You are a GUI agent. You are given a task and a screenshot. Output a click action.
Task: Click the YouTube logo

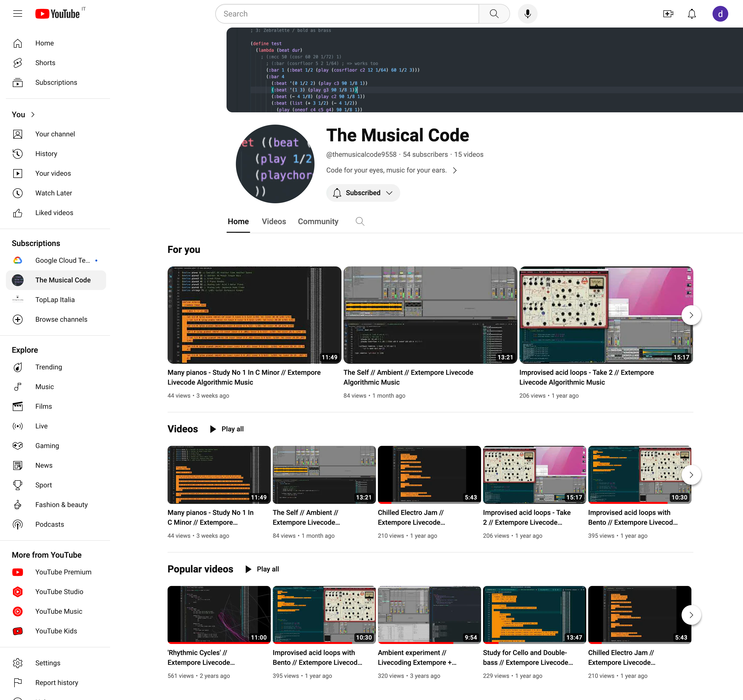click(57, 14)
